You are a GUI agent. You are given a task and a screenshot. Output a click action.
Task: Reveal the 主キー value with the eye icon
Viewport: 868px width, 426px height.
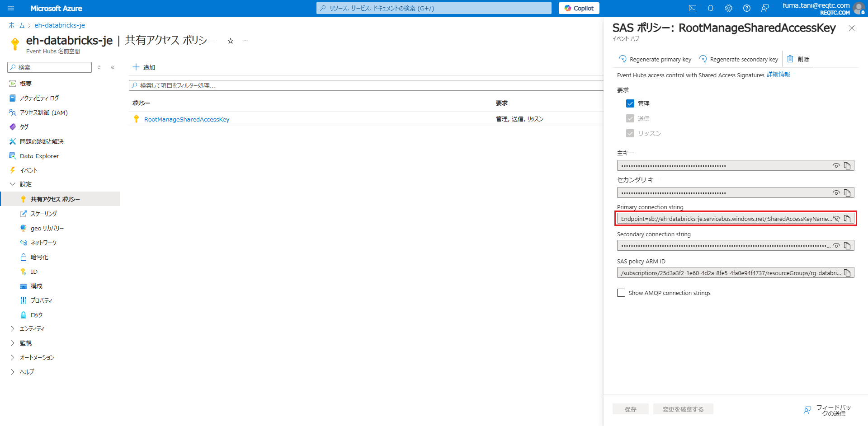[x=835, y=165]
